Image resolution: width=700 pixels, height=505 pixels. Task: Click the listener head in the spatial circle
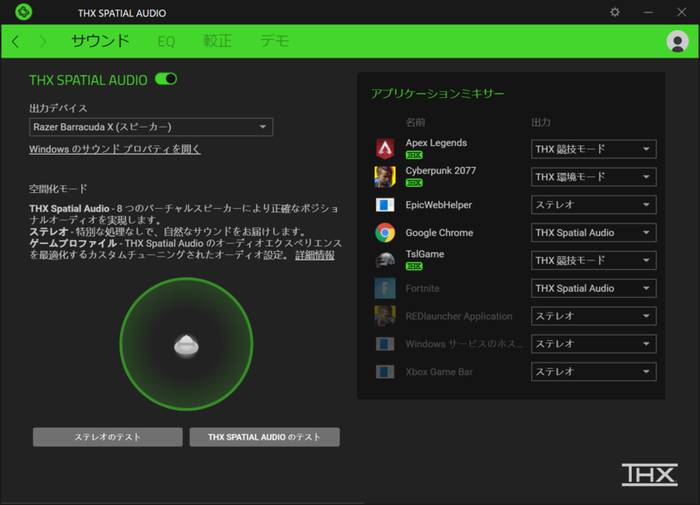click(186, 346)
